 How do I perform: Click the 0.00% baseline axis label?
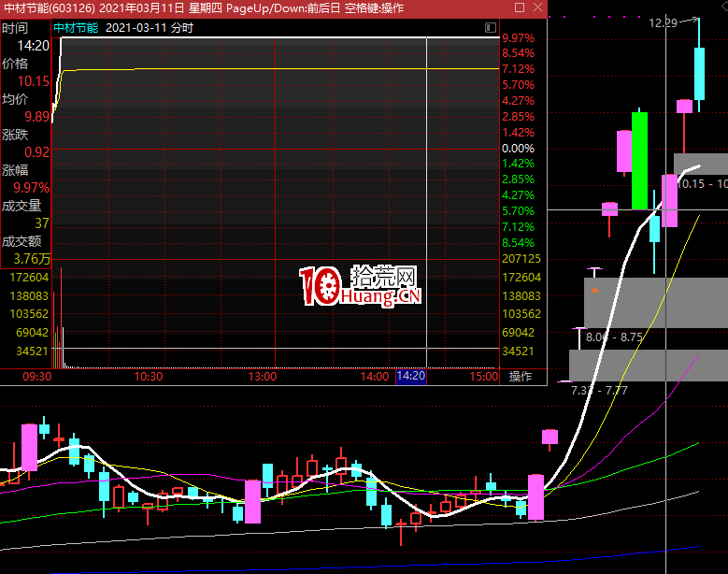518,149
